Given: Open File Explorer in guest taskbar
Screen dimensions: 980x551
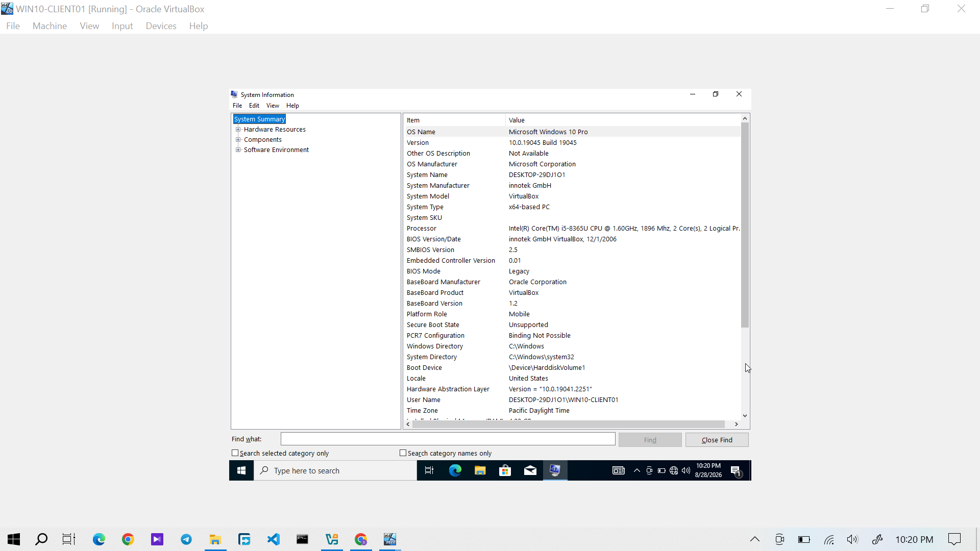Looking at the screenshot, I should 480,470.
